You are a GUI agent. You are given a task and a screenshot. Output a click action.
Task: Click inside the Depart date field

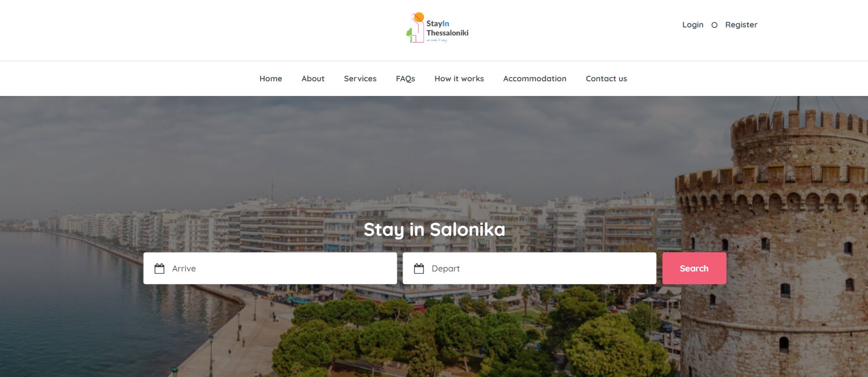530,268
